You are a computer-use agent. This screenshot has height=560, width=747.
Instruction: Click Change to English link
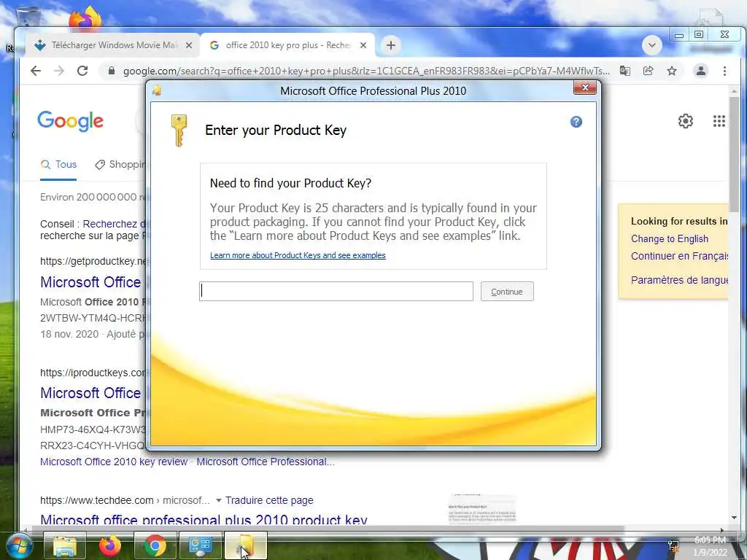(x=670, y=238)
